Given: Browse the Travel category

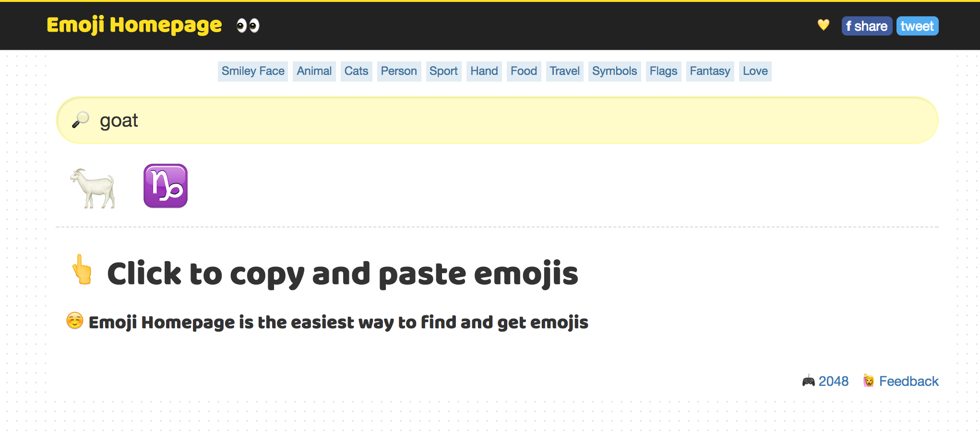Looking at the screenshot, I should pos(564,71).
